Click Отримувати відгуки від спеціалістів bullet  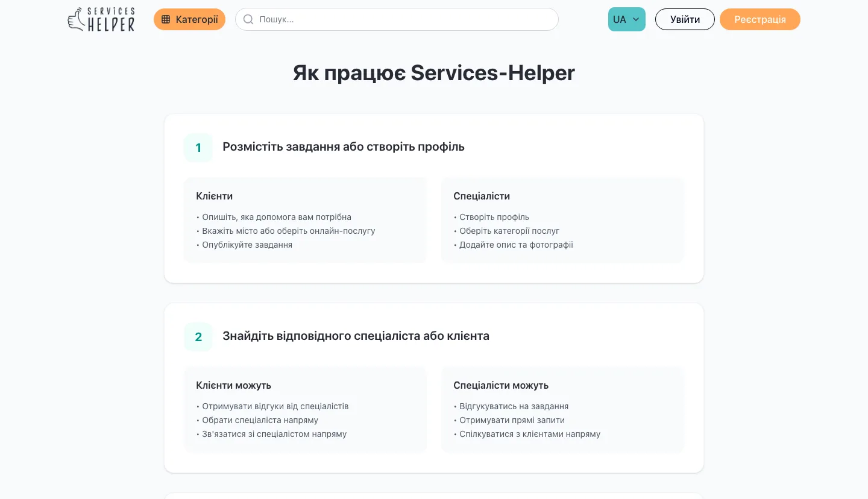(272, 406)
